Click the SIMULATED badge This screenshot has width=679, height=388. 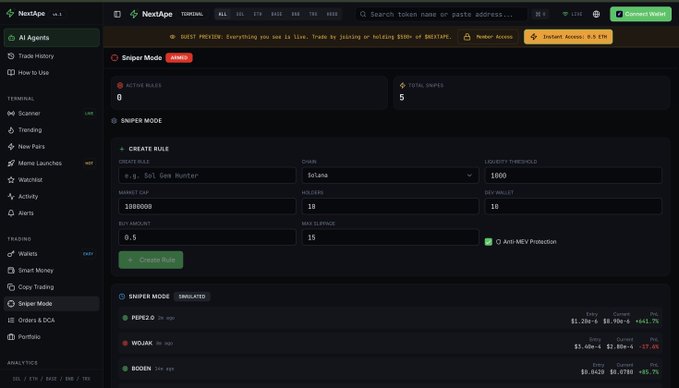192,297
